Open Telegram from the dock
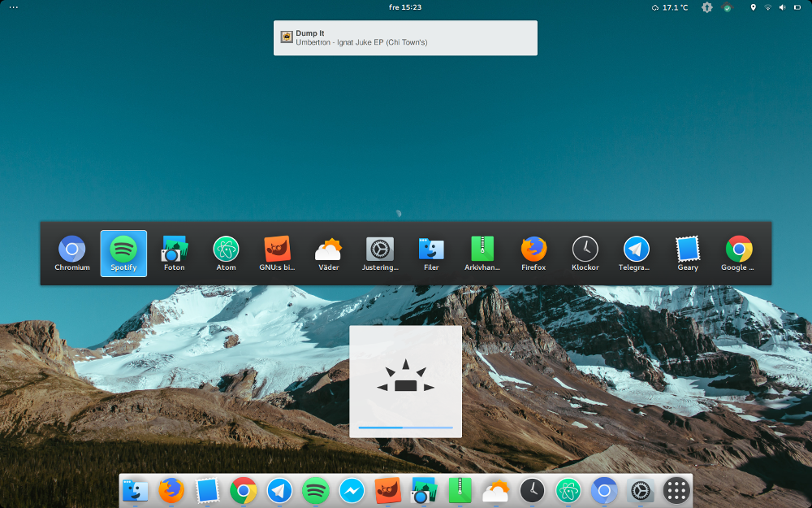Viewport: 812px width, 508px height. [279, 490]
